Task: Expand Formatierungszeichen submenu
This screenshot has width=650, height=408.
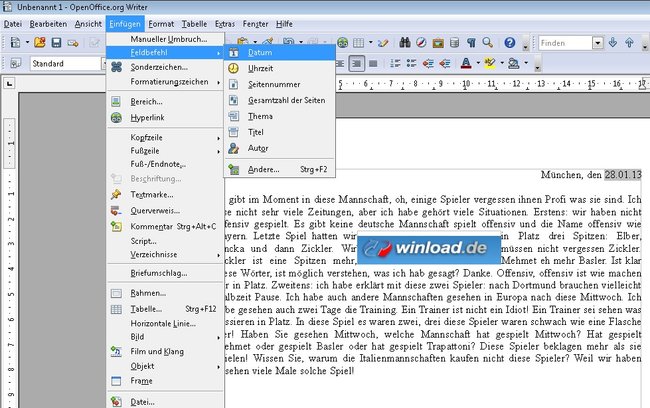Action: pos(165,82)
